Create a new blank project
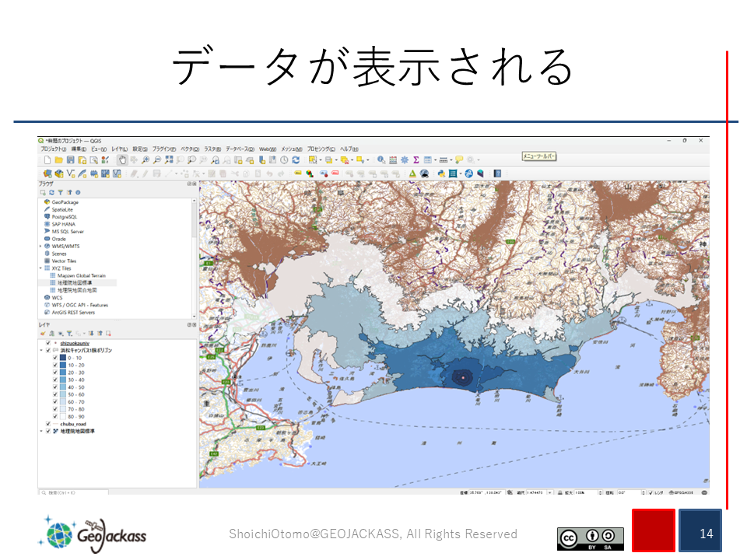The width and height of the screenshot is (747, 560). [47, 159]
